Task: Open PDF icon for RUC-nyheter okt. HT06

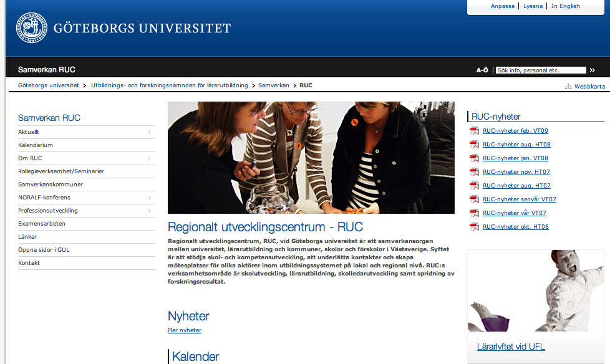Action: point(474,227)
